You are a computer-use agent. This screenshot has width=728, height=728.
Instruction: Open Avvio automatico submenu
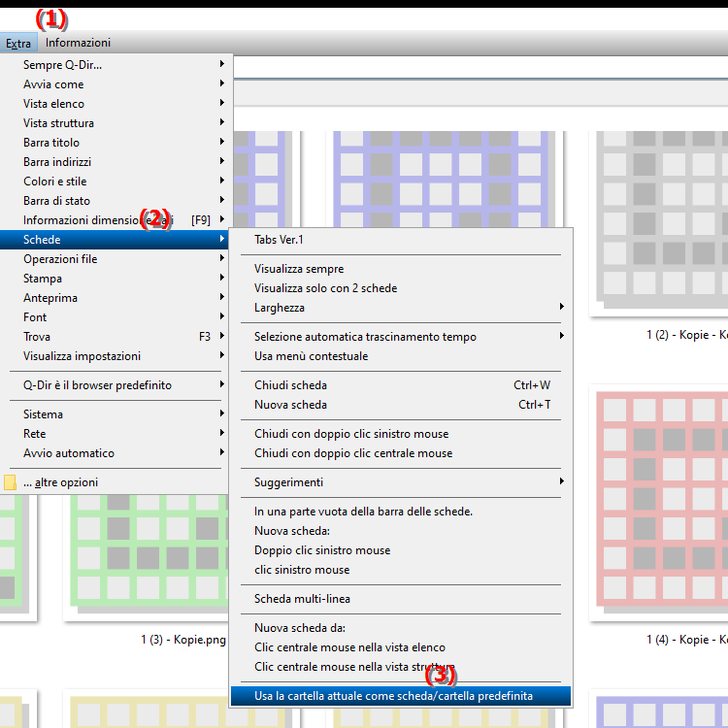coord(115,453)
